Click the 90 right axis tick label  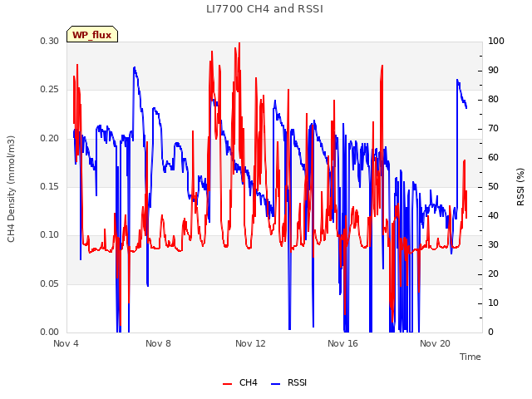click(493, 70)
